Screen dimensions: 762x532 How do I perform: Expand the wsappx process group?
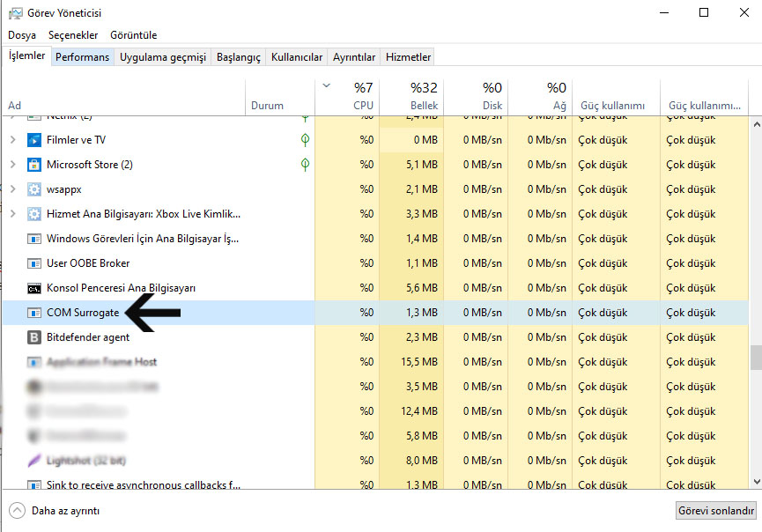[x=12, y=189]
